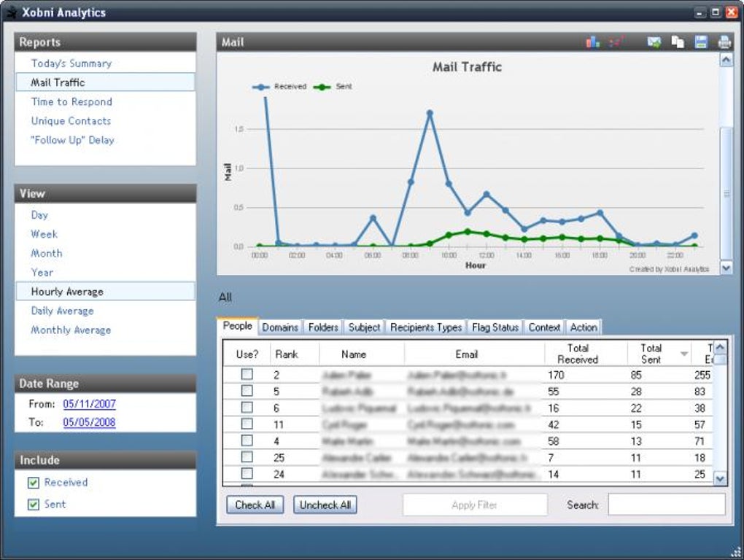Open Today's Summary report
This screenshot has width=744, height=560.
(71, 63)
